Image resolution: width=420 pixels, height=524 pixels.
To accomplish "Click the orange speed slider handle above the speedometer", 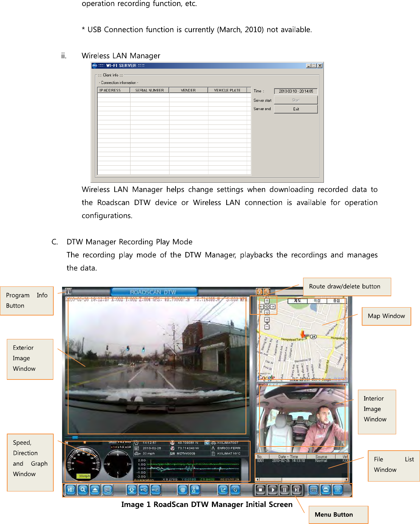I will [85, 442].
